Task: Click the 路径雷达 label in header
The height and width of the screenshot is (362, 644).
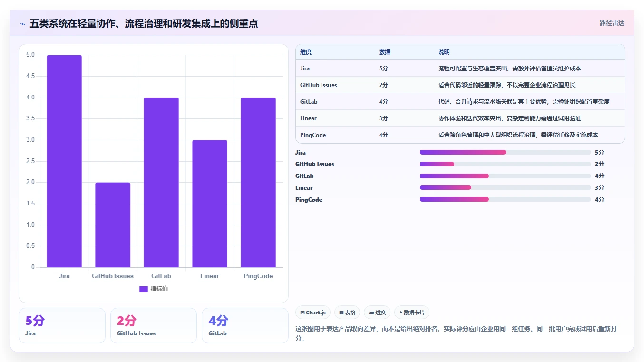Action: pyautogui.click(x=612, y=23)
